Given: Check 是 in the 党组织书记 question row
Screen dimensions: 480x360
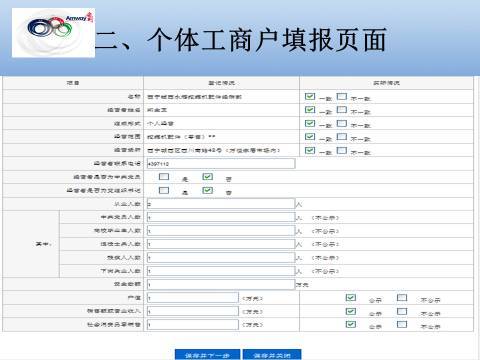Looking at the screenshot, I should [164, 190].
